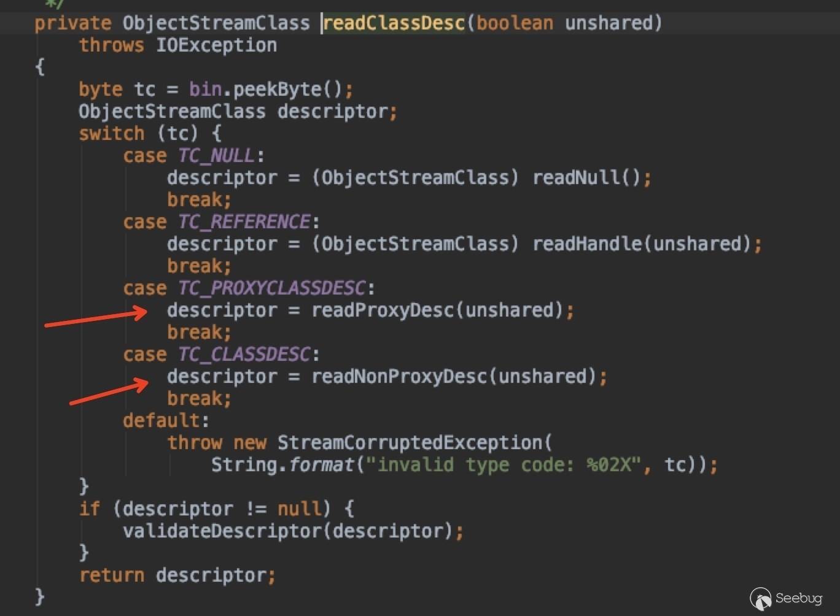Click the "invalid type code: %02X" string

click(x=504, y=465)
